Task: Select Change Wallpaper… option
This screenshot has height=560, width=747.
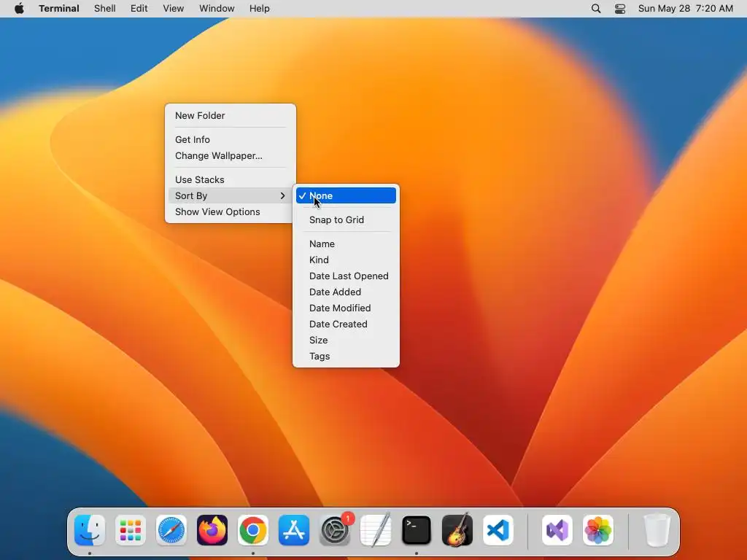Action: click(x=230, y=156)
